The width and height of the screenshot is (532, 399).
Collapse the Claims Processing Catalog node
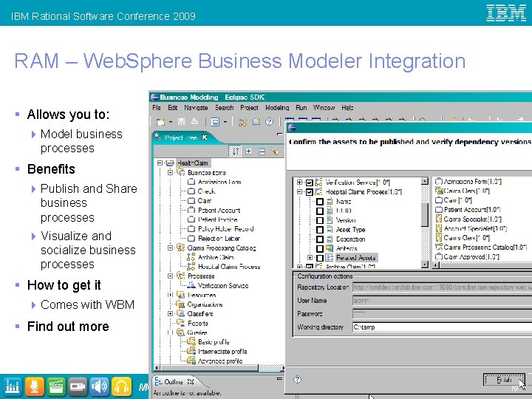(x=171, y=248)
